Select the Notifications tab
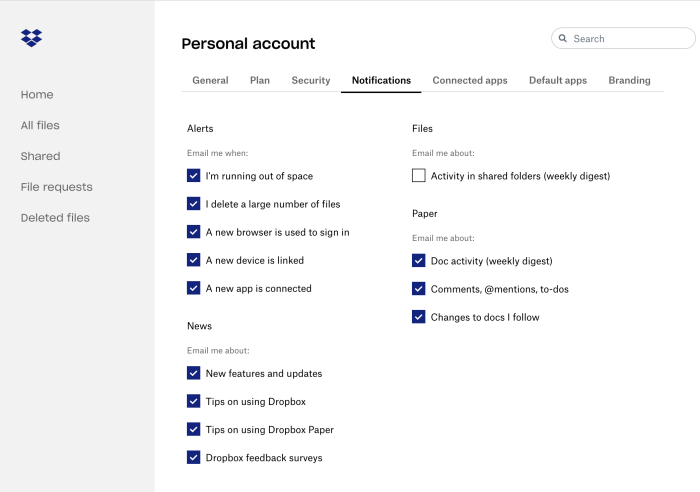Screen dimensions: 700x492 click(381, 80)
